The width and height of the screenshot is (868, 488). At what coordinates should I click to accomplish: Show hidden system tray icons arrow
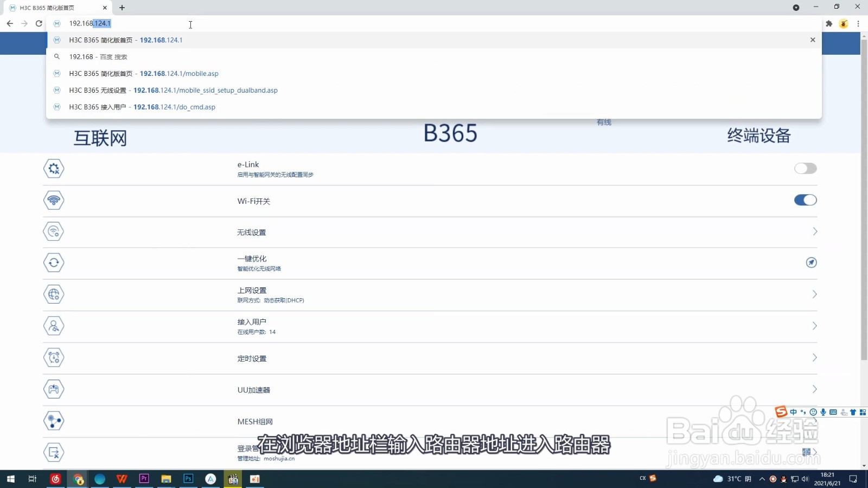[x=762, y=479]
